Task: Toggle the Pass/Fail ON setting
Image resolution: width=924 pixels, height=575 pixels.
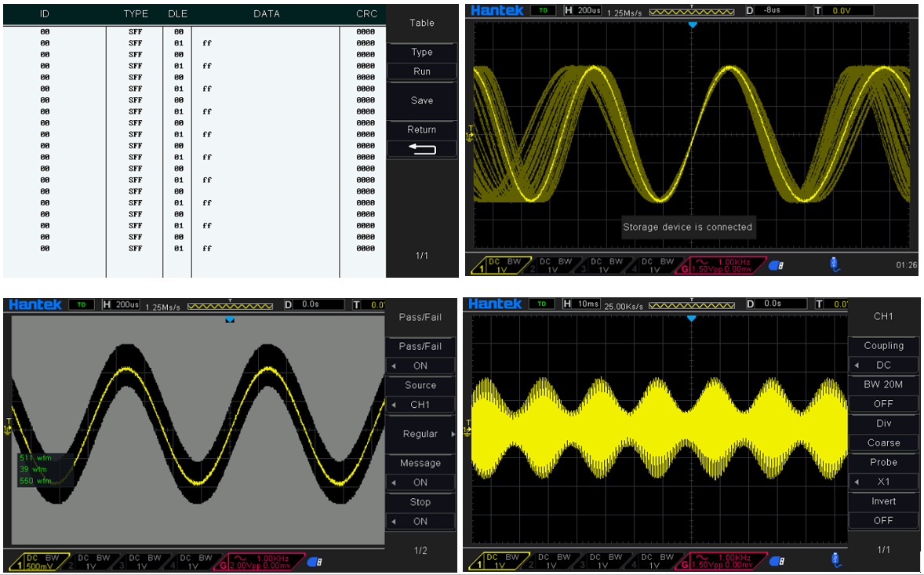Action: (x=420, y=366)
